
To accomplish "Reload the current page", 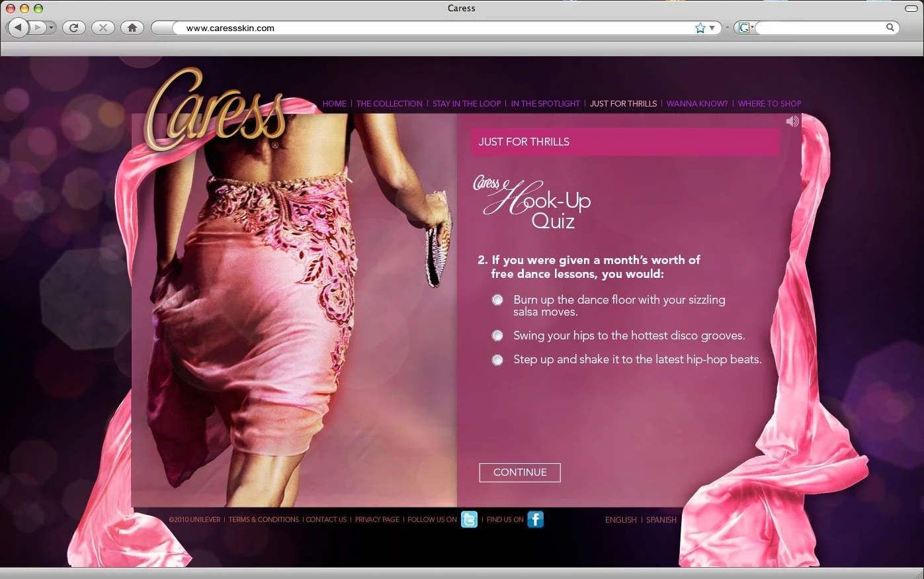I will click(x=73, y=28).
